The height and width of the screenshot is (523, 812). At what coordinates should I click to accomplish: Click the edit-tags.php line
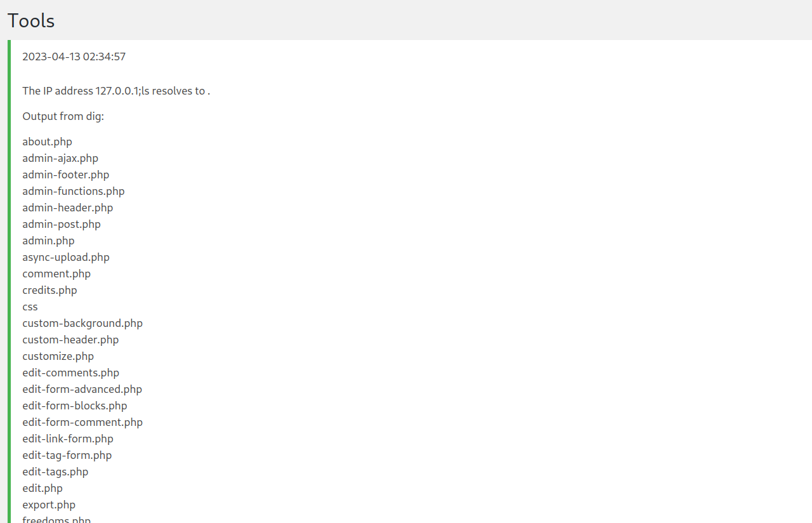pyautogui.click(x=55, y=472)
